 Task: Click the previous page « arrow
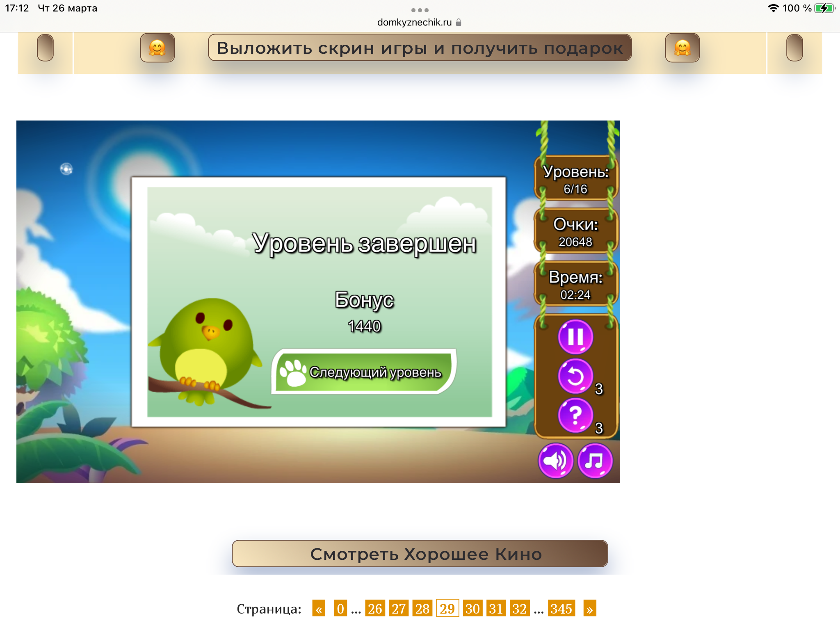(319, 609)
